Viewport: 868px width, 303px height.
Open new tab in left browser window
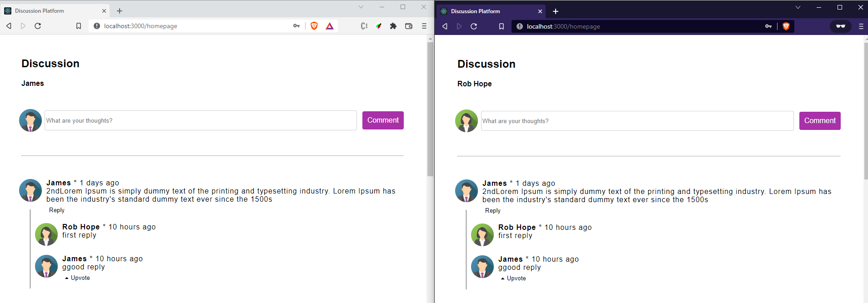(120, 11)
